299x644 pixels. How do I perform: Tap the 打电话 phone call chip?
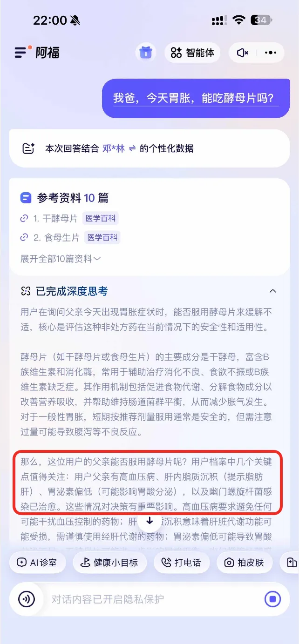coord(181,563)
